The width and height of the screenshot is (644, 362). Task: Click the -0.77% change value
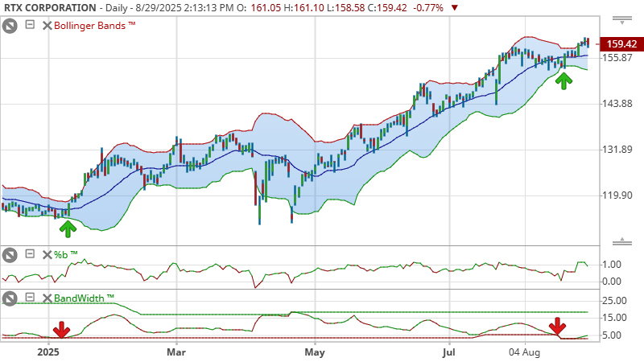(x=428, y=8)
